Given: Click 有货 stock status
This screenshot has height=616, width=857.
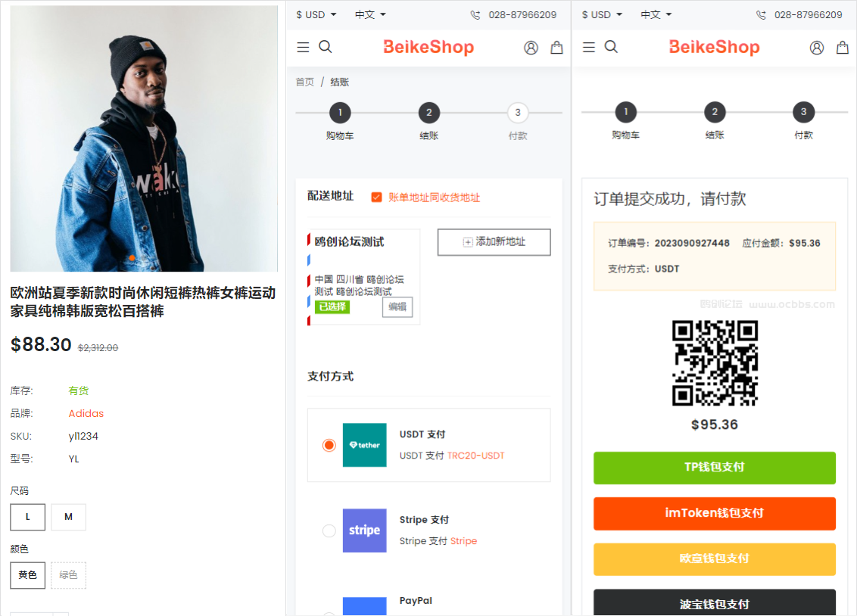Looking at the screenshot, I should coord(78,390).
